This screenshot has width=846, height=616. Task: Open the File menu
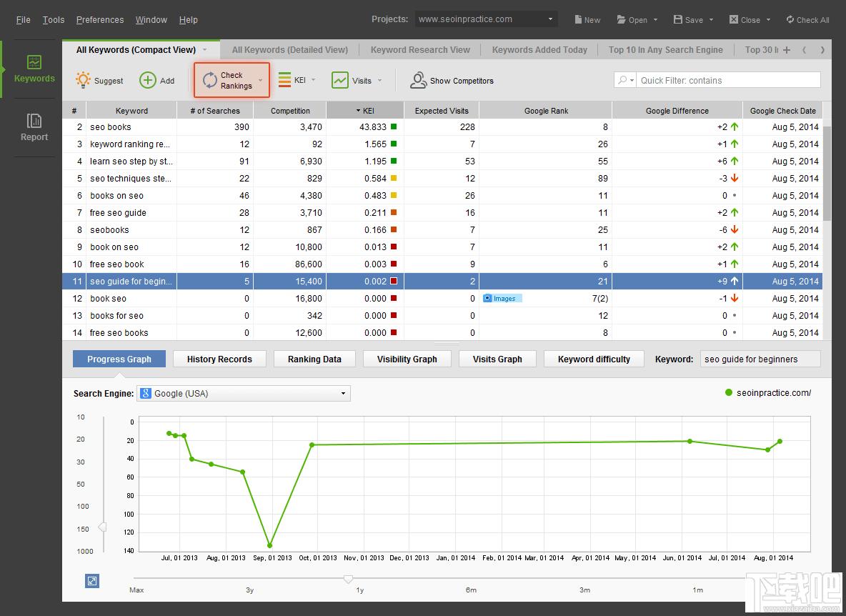point(23,20)
